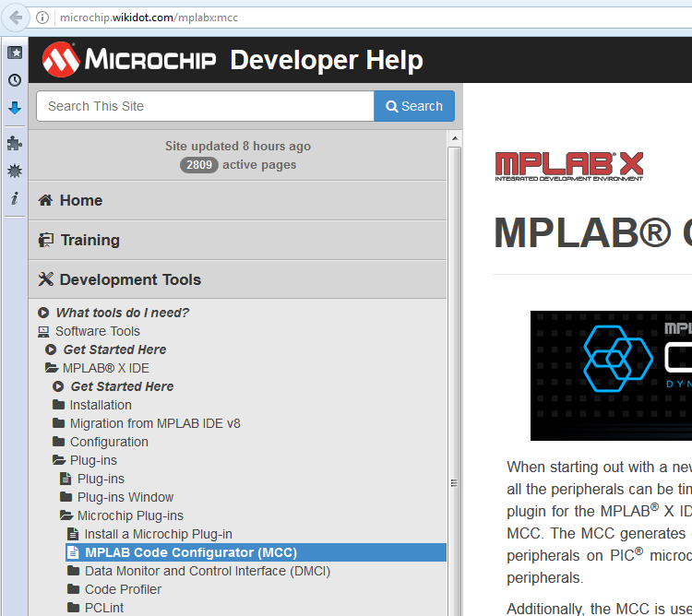Expand the Configuration folder
The width and height of the screenshot is (692, 616).
click(109, 442)
